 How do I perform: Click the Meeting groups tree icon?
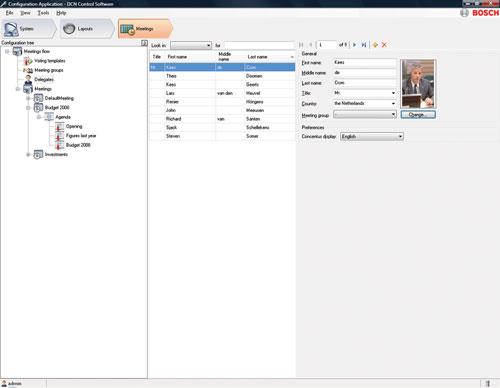[x=28, y=70]
